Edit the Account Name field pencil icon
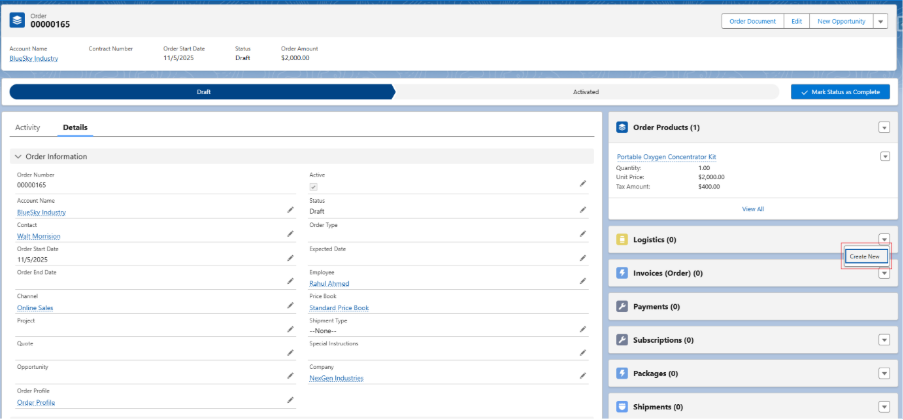This screenshot has width=903, height=420. 291,209
